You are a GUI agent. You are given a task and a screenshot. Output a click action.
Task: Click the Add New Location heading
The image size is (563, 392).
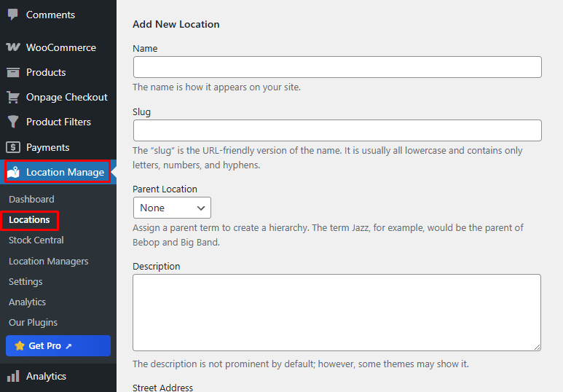(x=176, y=25)
